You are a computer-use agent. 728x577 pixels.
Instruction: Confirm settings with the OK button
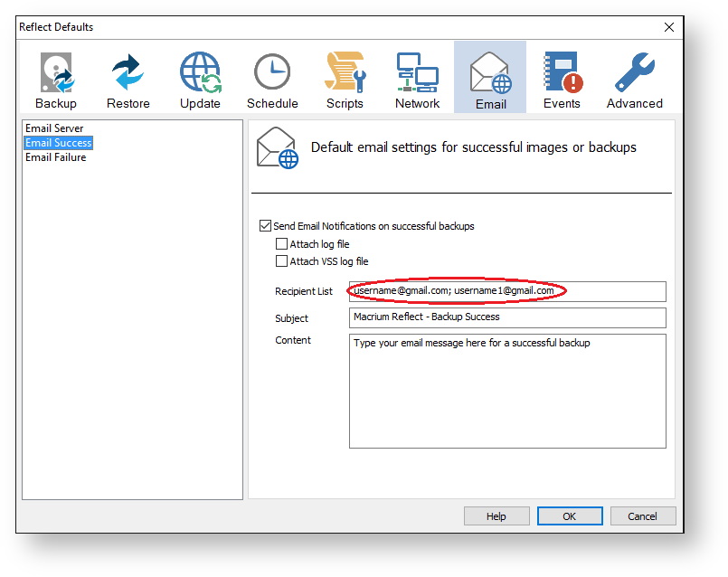point(570,516)
